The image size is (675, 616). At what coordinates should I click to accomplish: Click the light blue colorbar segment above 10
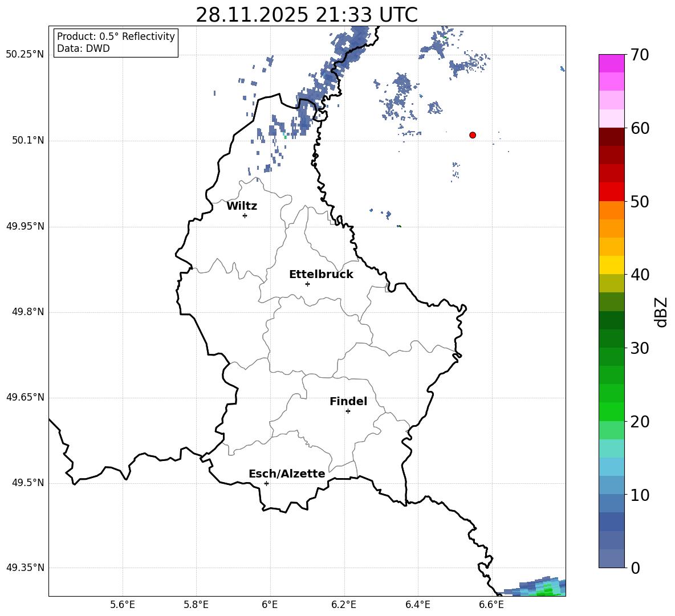611,485
